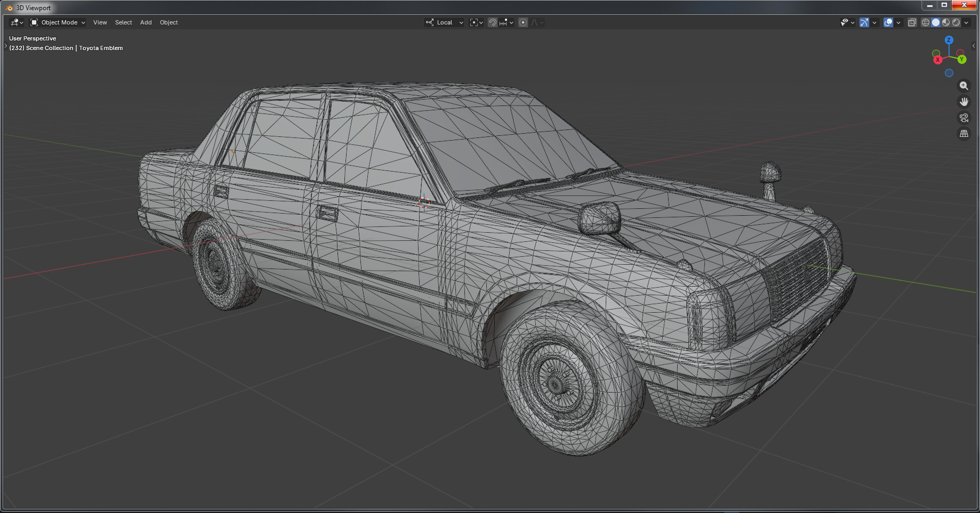Click the negative Z axis circle on gizmo

949,73
